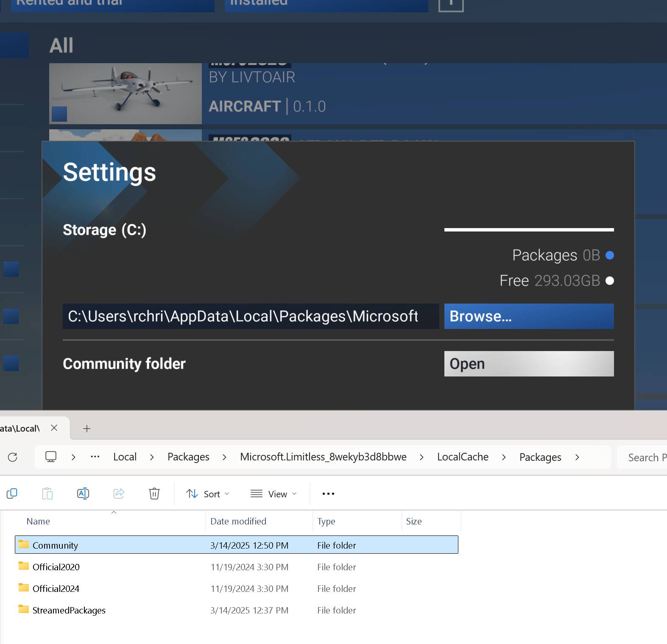Click the Refresh icon in File Explorer
667x644 pixels.
(x=13, y=457)
